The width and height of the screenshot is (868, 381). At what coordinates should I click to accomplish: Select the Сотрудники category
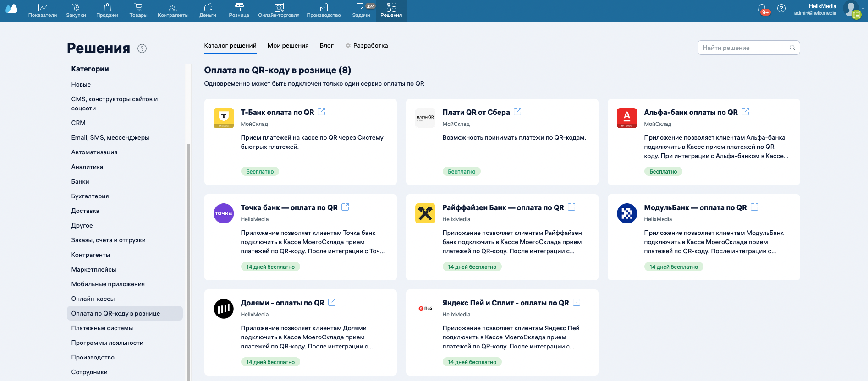[x=89, y=372]
